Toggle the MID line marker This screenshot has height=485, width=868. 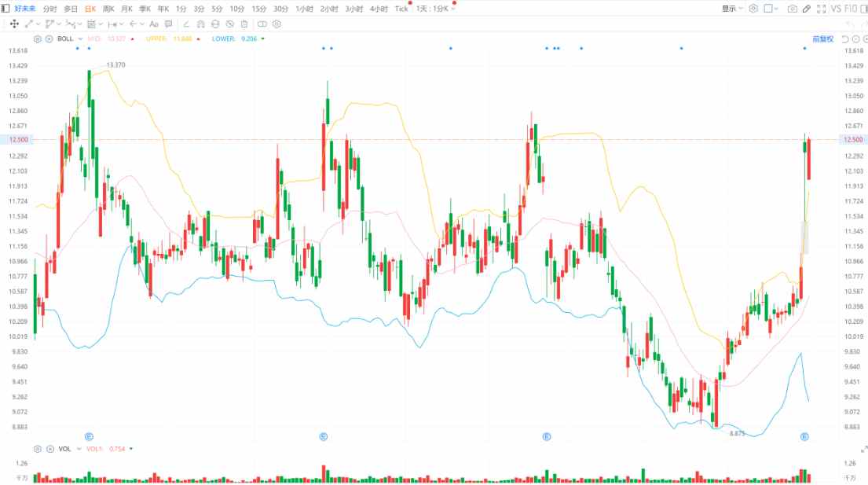132,39
